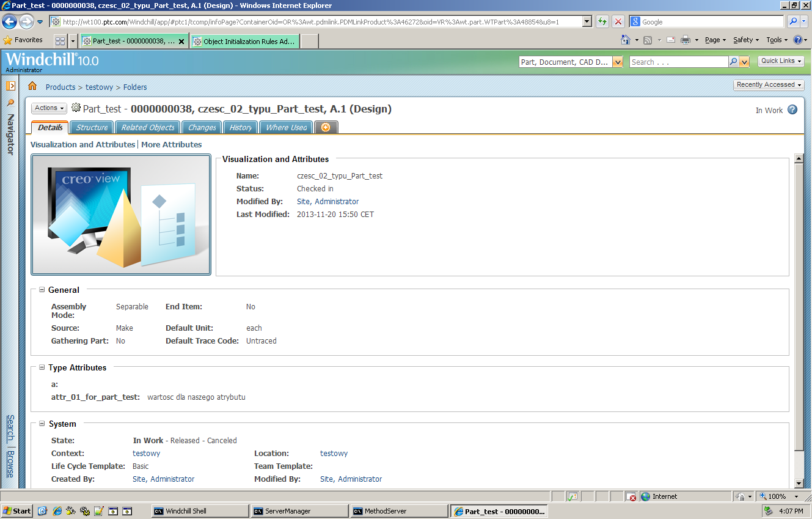Run Windchill search magnifier button
Image resolution: width=812 pixels, height=519 pixels.
point(733,62)
